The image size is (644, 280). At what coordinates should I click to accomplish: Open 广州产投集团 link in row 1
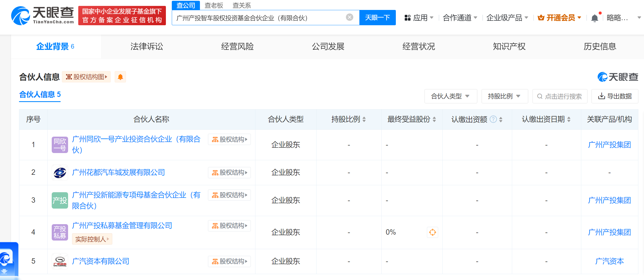[x=609, y=145]
